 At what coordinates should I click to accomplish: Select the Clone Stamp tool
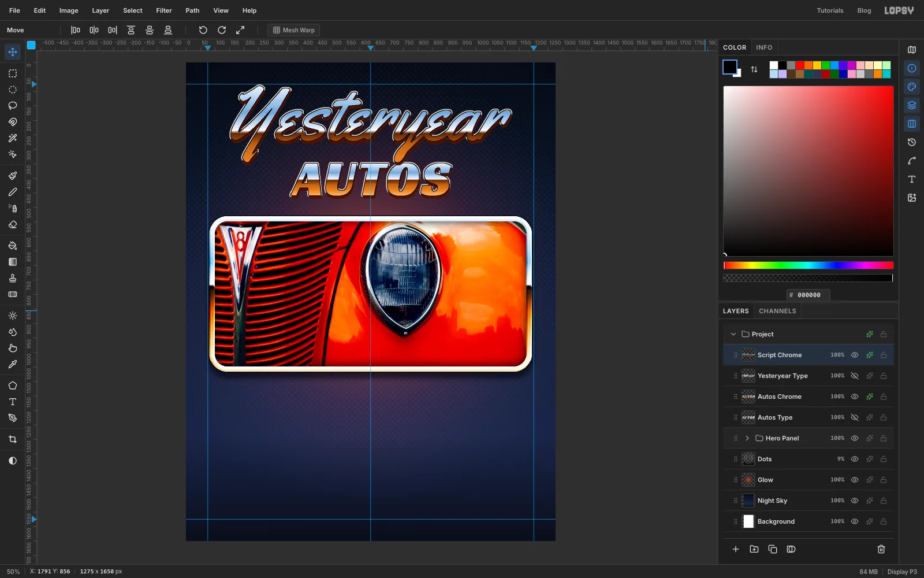[13, 278]
